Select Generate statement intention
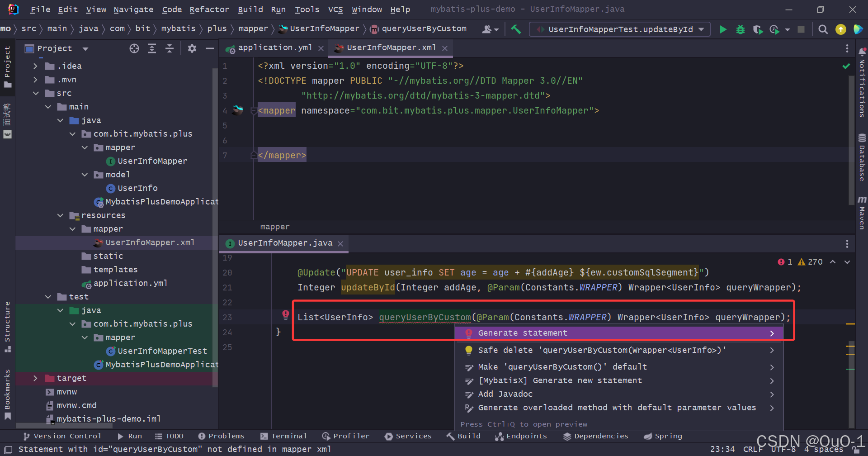 click(618, 333)
